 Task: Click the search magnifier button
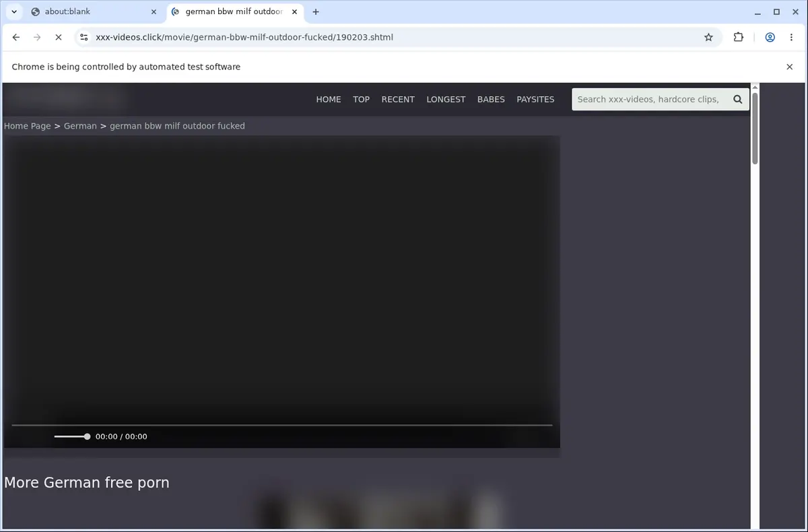[x=738, y=99]
